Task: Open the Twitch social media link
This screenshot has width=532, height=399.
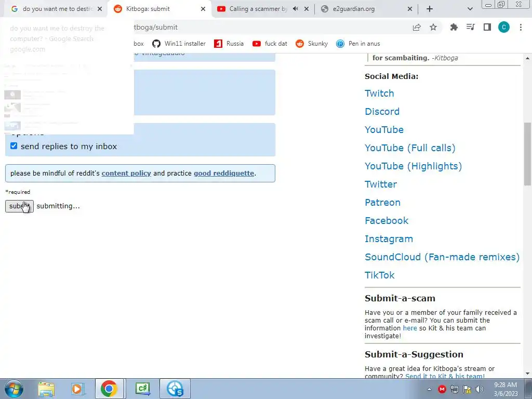Action: (x=379, y=94)
